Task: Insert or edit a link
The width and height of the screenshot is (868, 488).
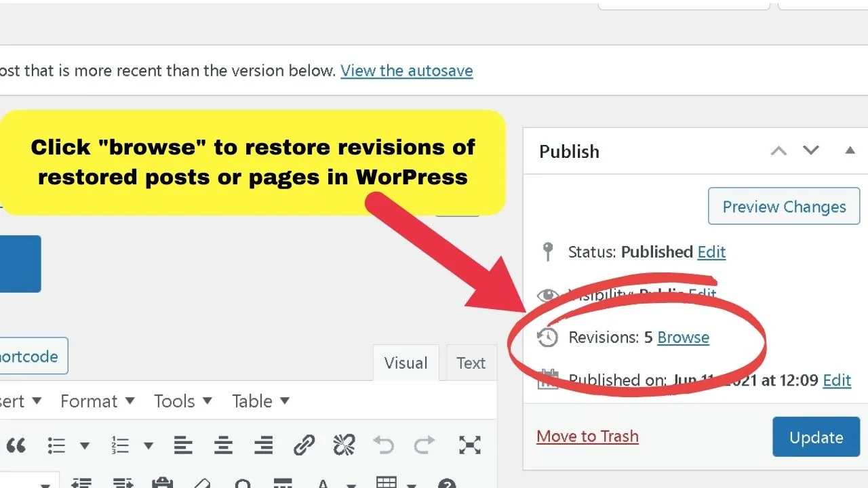Action: pyautogui.click(x=304, y=445)
